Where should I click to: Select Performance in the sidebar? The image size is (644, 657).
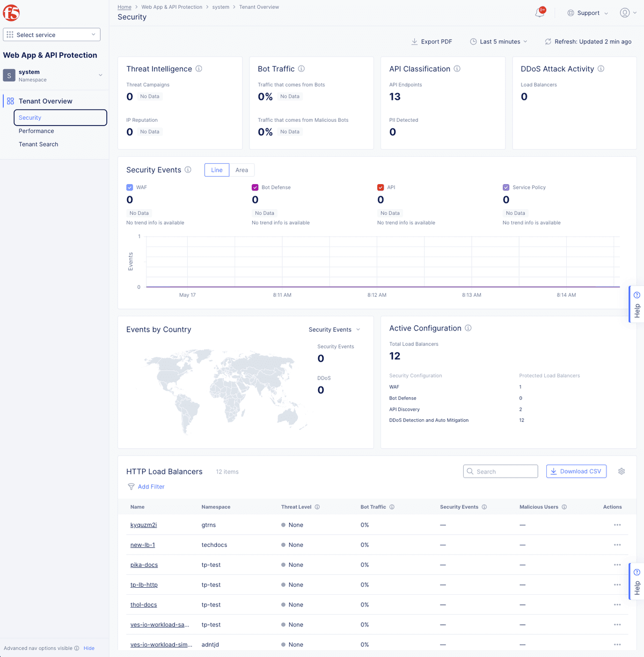coord(36,130)
